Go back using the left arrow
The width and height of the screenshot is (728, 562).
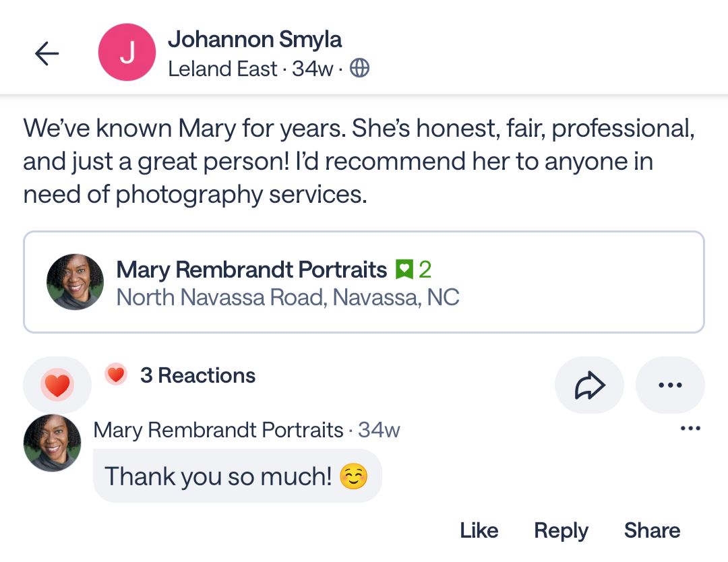47,54
